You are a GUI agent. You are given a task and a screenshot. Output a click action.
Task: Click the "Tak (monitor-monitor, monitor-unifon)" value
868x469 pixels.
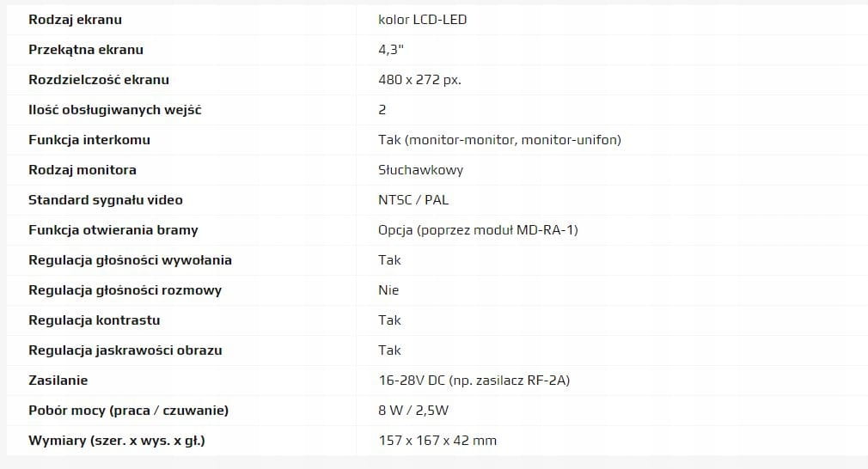499,140
